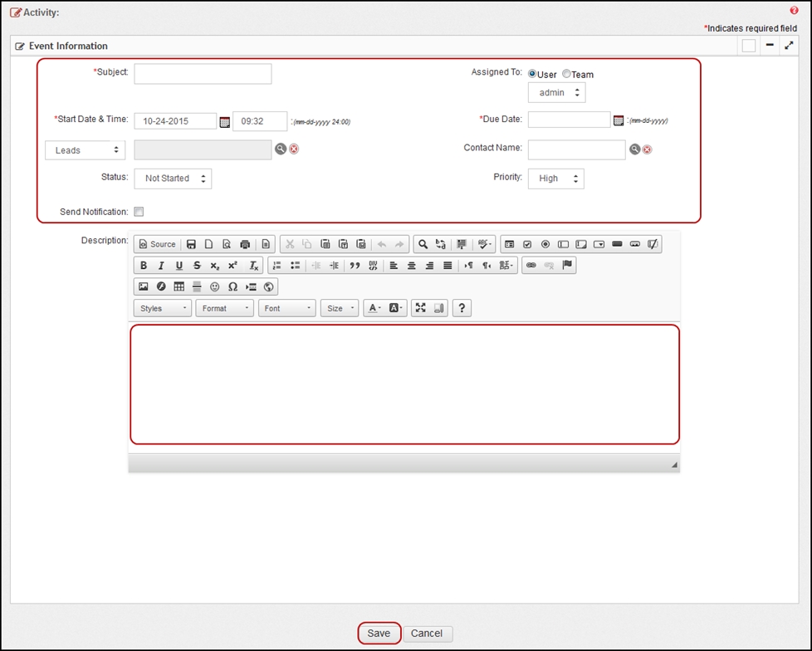Screen dimensions: 812x651
Task: Insert an IFrame globe icon
Action: tap(268, 286)
